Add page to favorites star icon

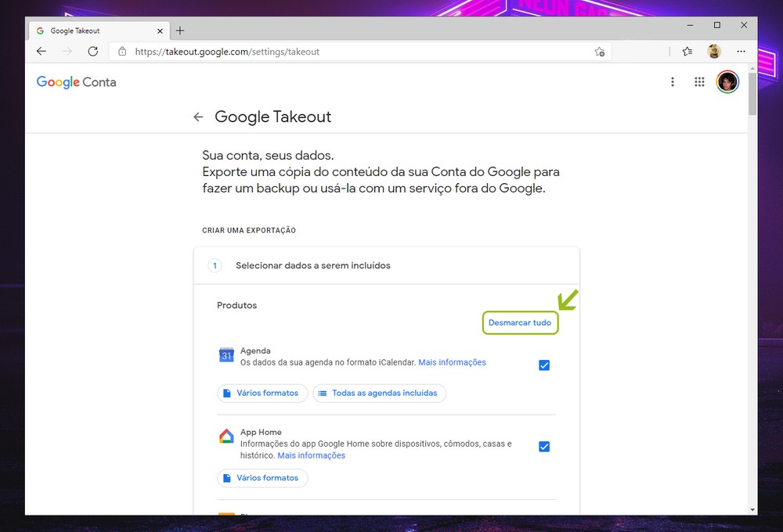pos(599,52)
